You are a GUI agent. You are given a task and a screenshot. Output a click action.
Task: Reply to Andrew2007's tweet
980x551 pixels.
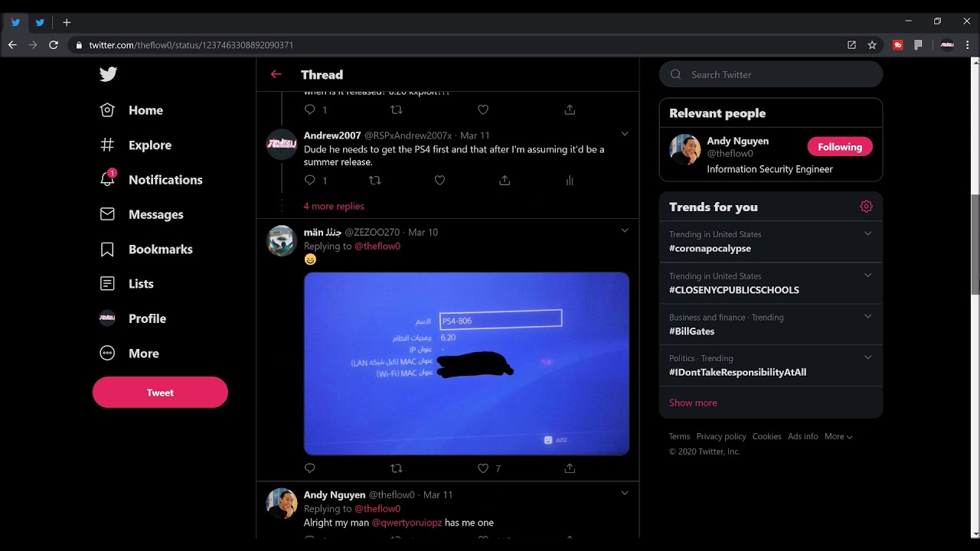(x=309, y=181)
